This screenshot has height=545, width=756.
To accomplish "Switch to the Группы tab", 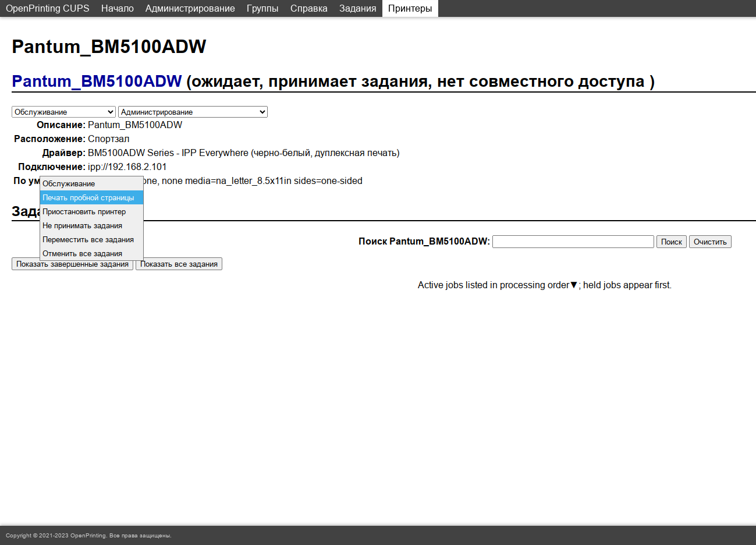I will click(262, 8).
